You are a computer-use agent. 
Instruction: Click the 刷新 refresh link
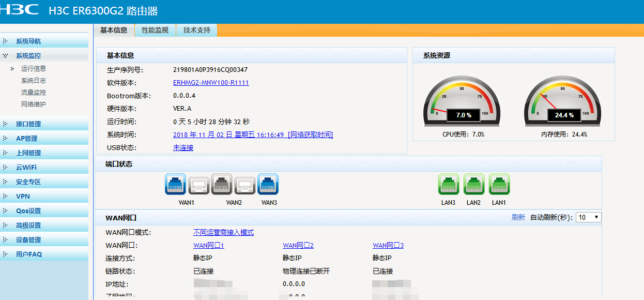[518, 217]
